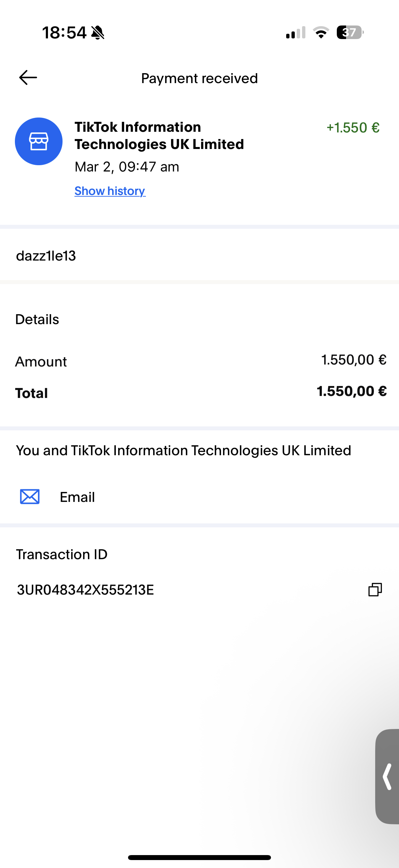This screenshot has height=868, width=399.
Task: Tap the 18:54 clock in status bar
Action: (x=64, y=33)
